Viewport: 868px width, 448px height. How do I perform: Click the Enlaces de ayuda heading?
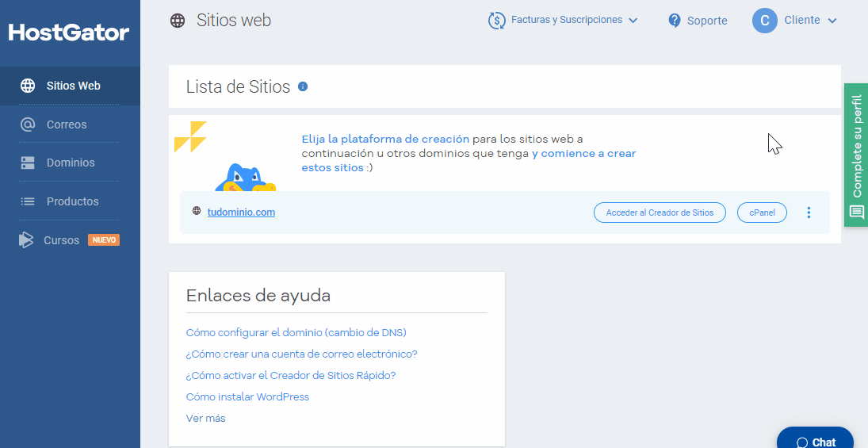(x=258, y=296)
